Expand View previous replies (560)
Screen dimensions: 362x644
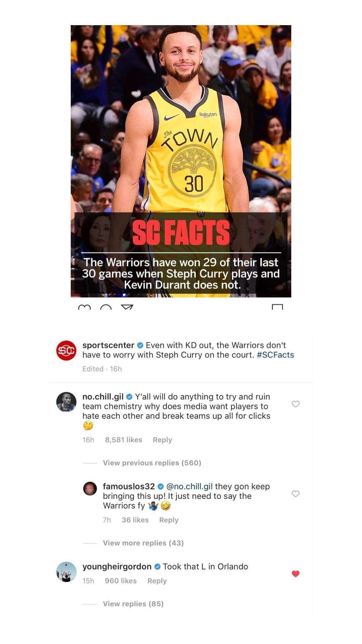pyautogui.click(x=152, y=463)
